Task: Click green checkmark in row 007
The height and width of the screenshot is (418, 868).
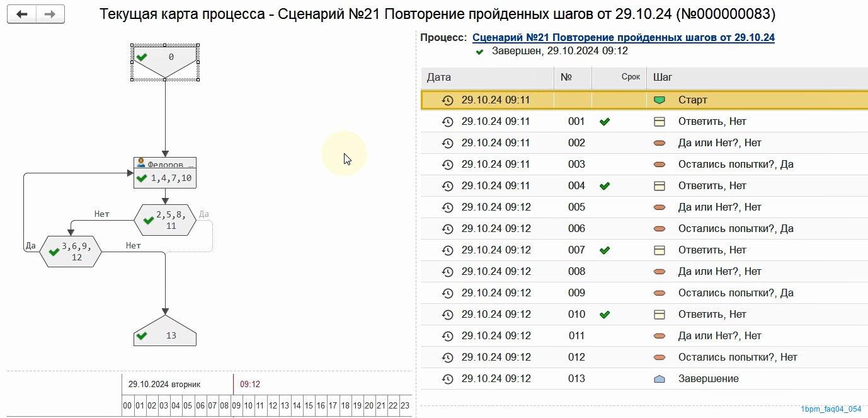Action: [605, 250]
